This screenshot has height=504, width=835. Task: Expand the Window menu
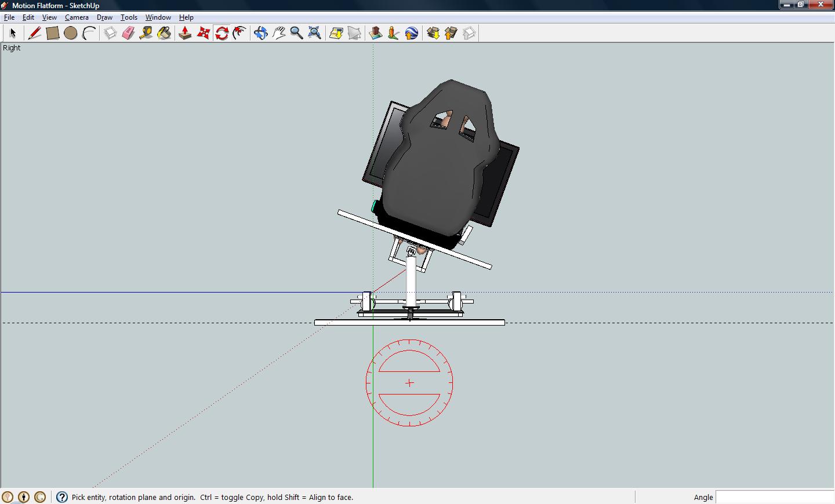coord(158,17)
